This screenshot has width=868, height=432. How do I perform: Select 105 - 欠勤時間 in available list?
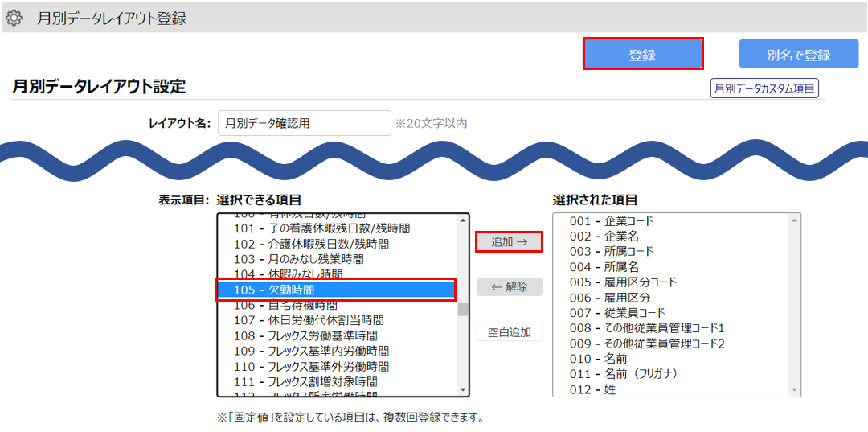(x=336, y=290)
